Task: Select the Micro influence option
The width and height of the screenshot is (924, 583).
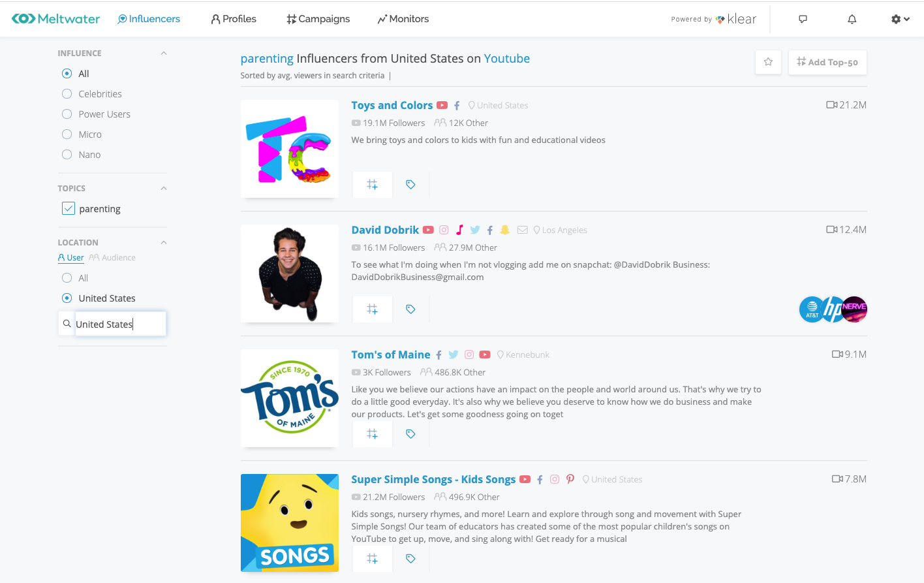Action: pos(67,134)
